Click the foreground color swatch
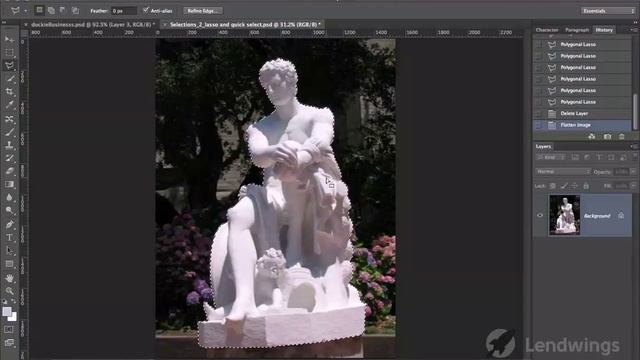Viewport: 640px width, 360px height. click(x=7, y=311)
